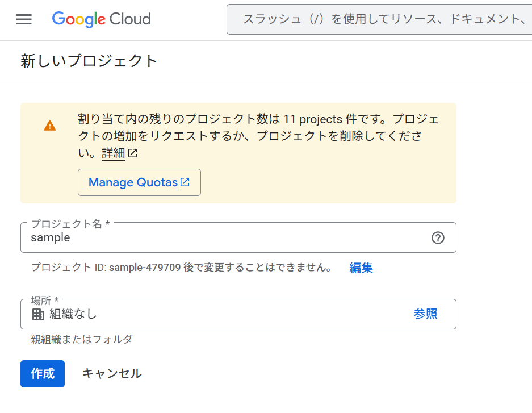532x413 pixels.
Task: Click the external link icon next to 詳細
Action: coord(132,152)
